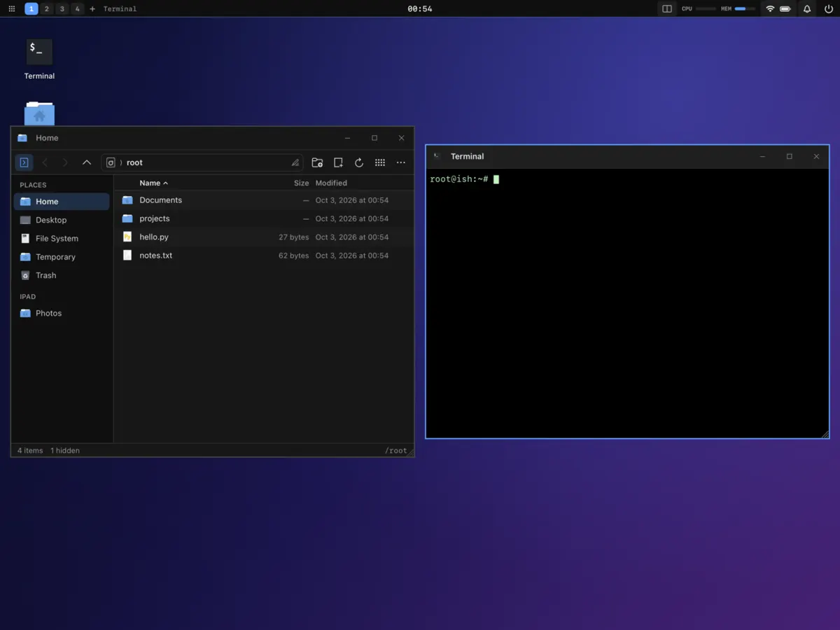Open the three-dots more options menu
The width and height of the screenshot is (840, 630).
401,162
